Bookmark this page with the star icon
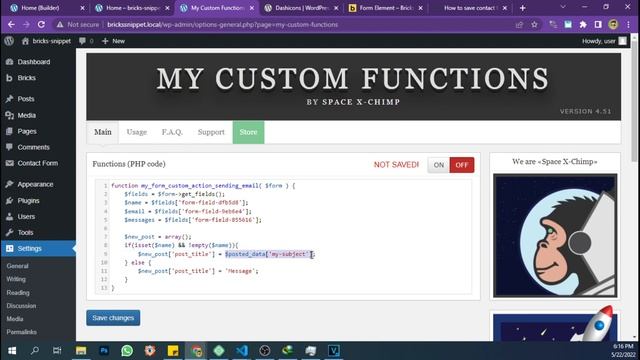Screen dimensions: 640x360 534,24
